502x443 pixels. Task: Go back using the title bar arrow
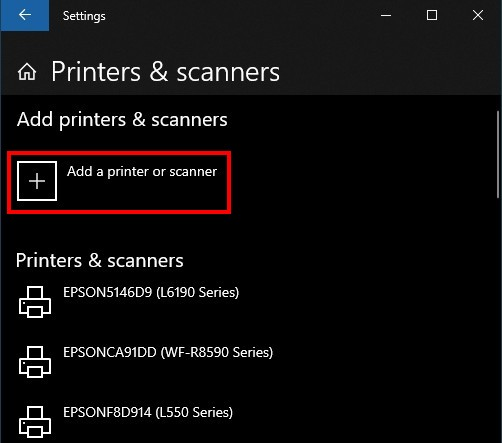tap(25, 15)
